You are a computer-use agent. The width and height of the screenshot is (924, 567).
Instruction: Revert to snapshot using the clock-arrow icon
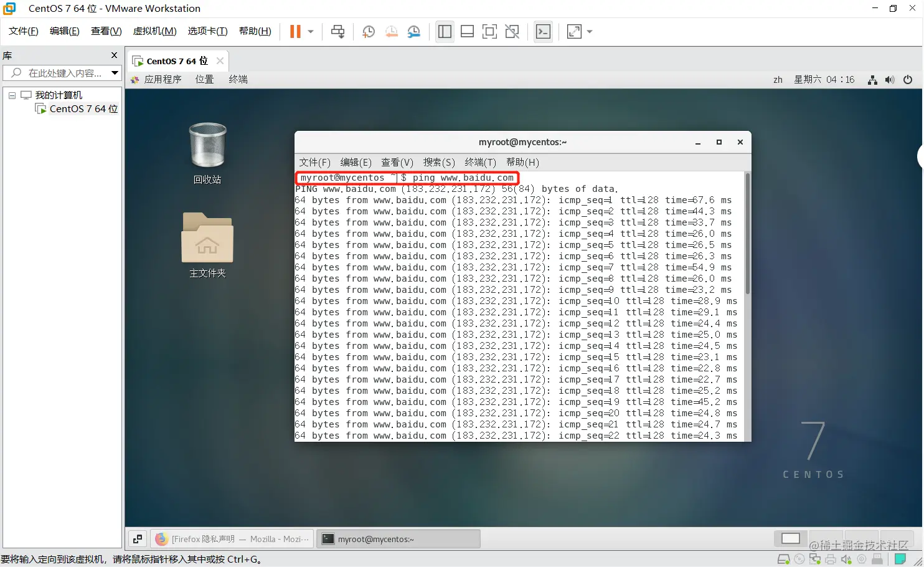pos(391,32)
